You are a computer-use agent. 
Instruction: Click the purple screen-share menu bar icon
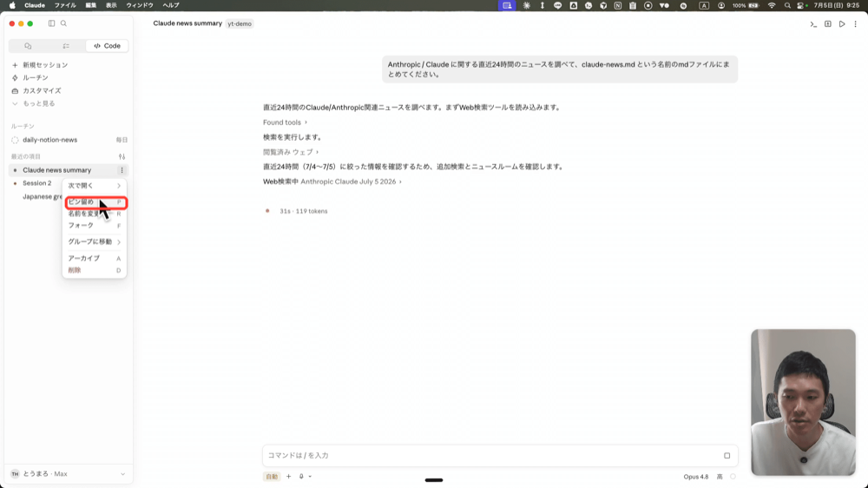coord(507,5)
